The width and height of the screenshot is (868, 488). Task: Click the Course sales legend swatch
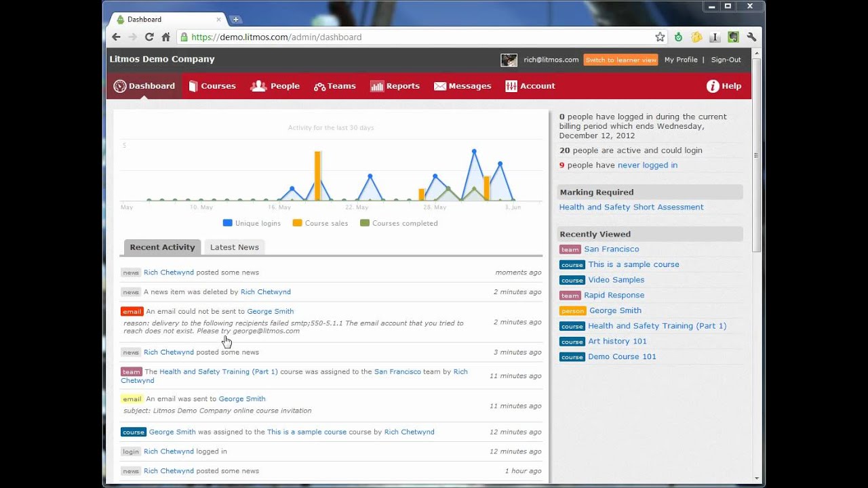(297, 223)
